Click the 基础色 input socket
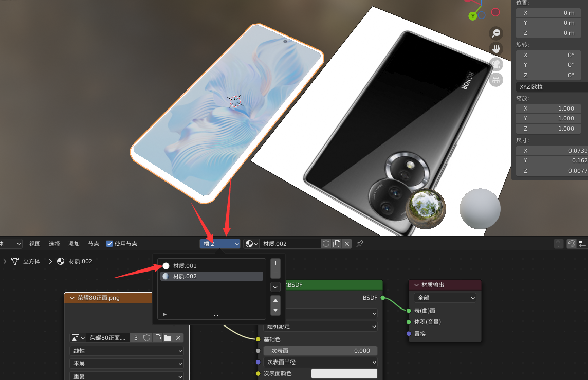 [x=258, y=339]
